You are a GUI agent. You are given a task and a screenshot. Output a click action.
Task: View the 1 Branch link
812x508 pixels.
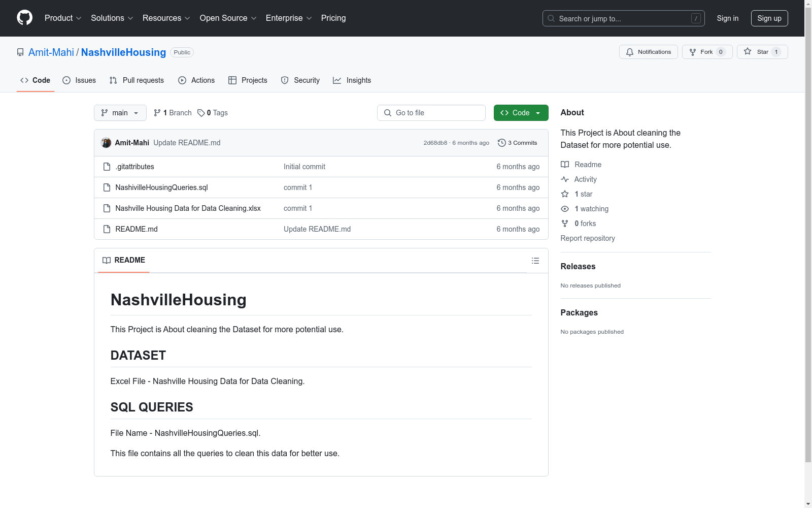pyautogui.click(x=173, y=113)
